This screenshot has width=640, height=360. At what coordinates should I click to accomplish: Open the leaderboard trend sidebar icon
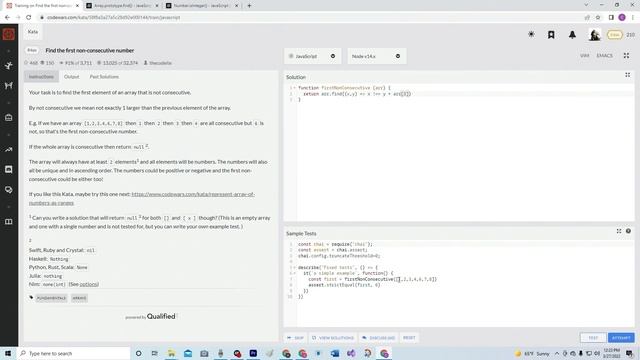click(9, 149)
